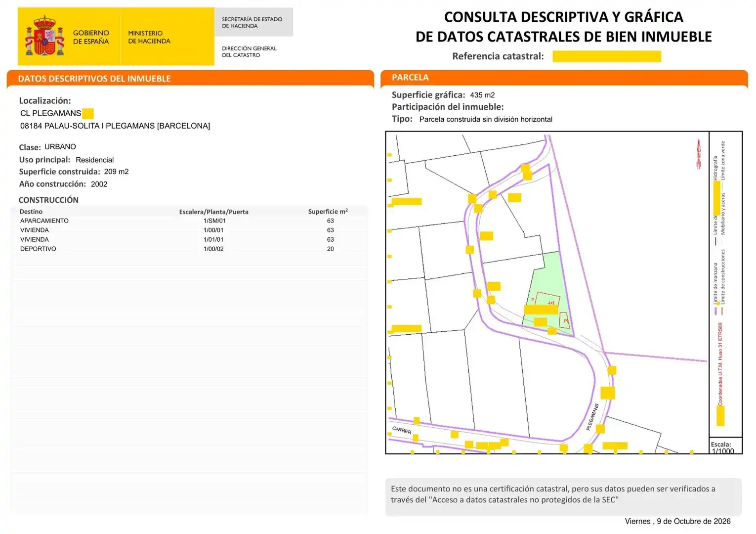Select the "APARCAMIENTO" row entry

pyautogui.click(x=44, y=221)
